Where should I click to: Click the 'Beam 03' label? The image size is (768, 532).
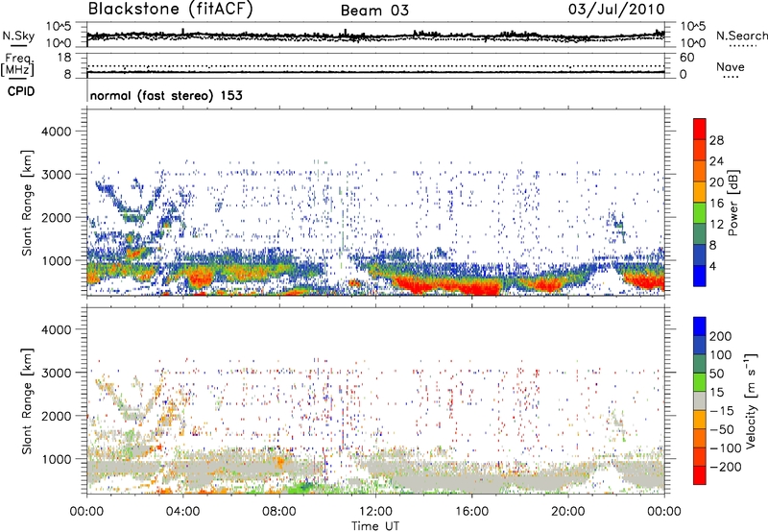pyautogui.click(x=374, y=11)
